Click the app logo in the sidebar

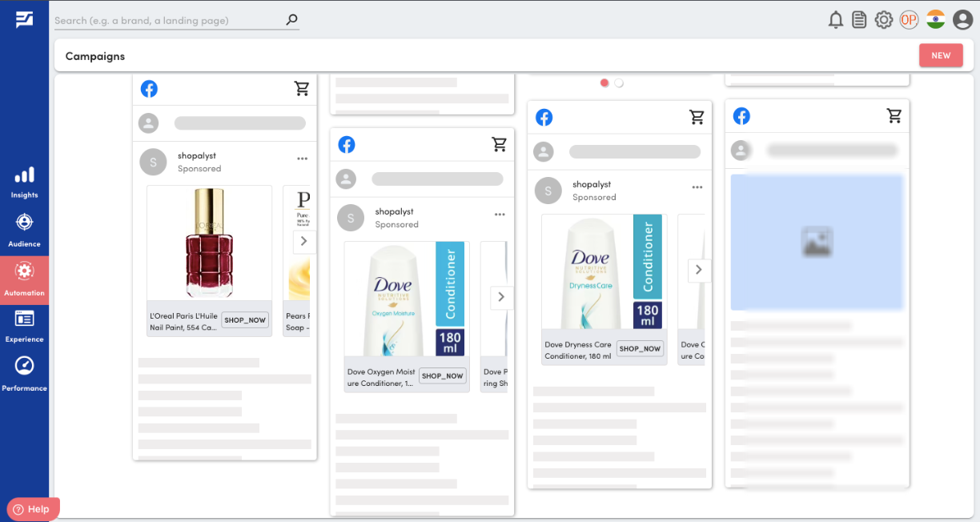24,20
